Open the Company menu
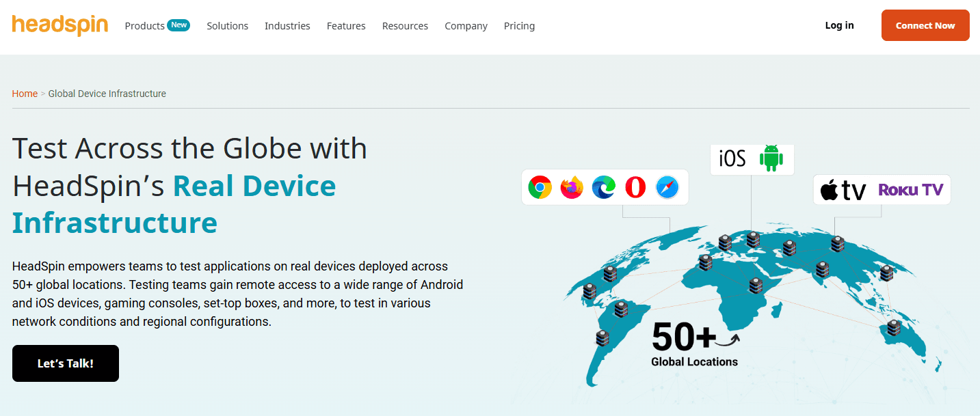 [x=466, y=26]
